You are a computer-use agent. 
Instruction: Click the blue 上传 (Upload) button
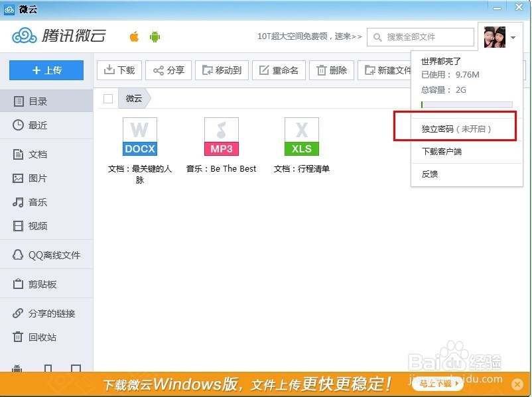point(46,70)
